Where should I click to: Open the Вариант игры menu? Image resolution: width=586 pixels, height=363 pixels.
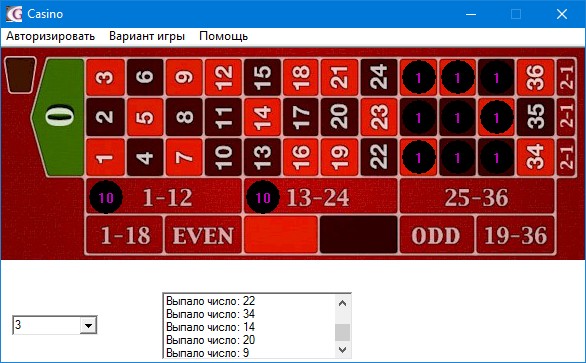(x=147, y=36)
